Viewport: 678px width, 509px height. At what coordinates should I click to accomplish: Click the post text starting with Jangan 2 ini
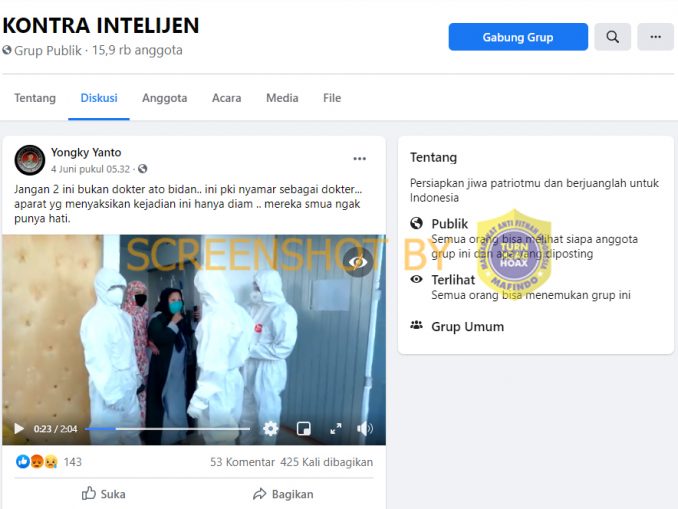[x=188, y=204]
